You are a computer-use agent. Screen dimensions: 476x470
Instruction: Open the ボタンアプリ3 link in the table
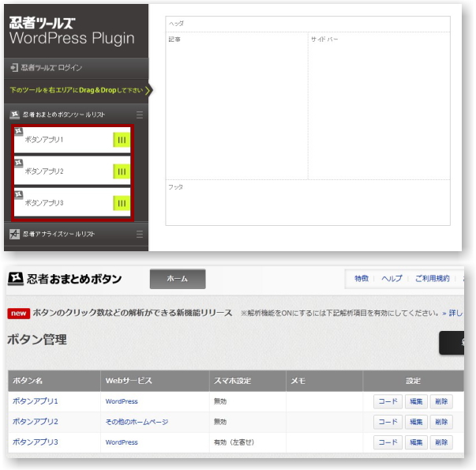[36, 442]
